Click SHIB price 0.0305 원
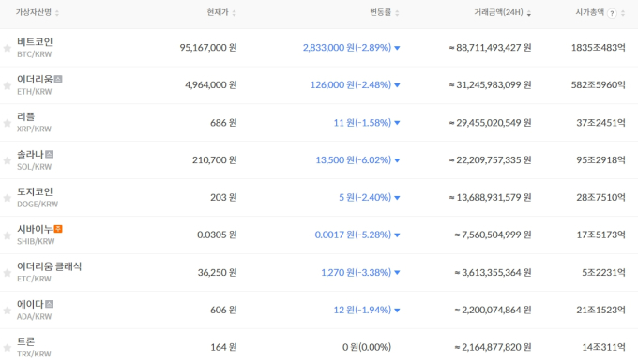Screen dimensions: 638x364 (x=217, y=235)
